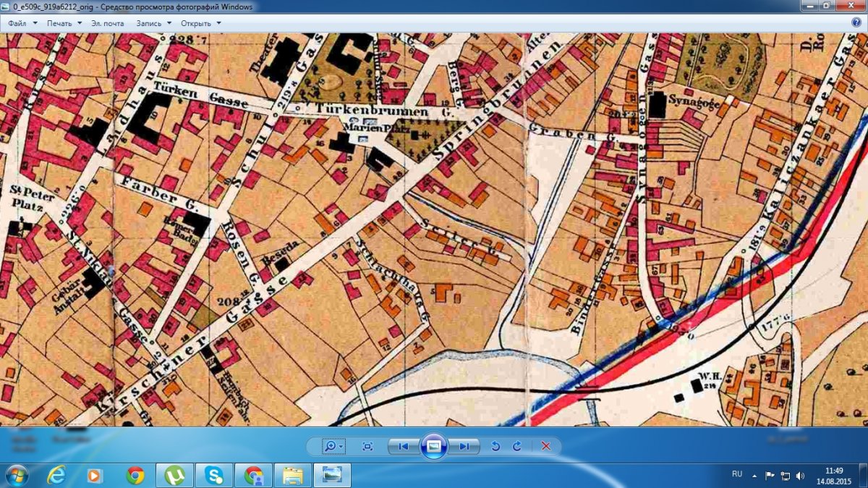Open Skype from the taskbar
Screen dimensions: 868x488
point(214,475)
